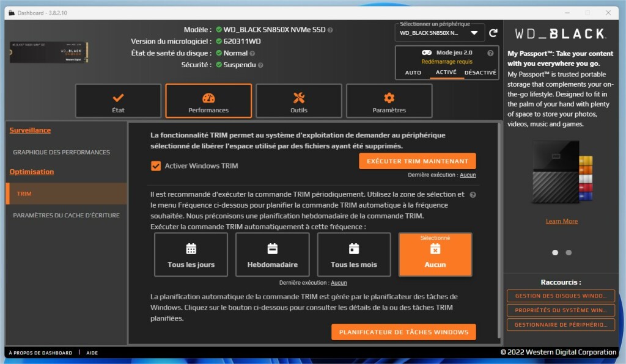Open Gestionnaire de périphériques shortcut

[x=561, y=325]
